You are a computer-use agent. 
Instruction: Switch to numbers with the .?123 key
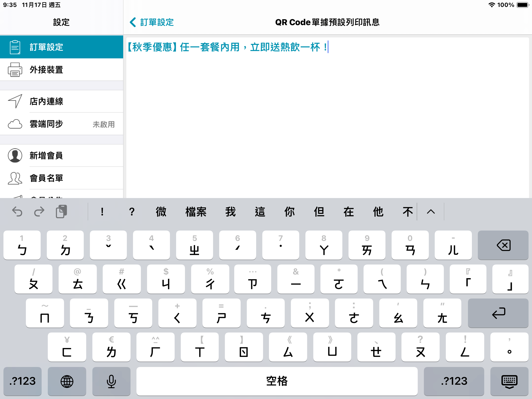(22, 381)
